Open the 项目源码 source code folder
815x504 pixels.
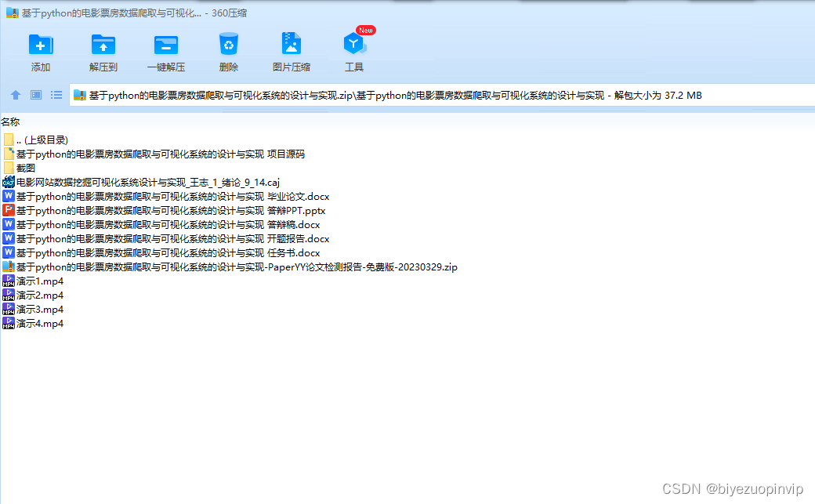point(157,154)
